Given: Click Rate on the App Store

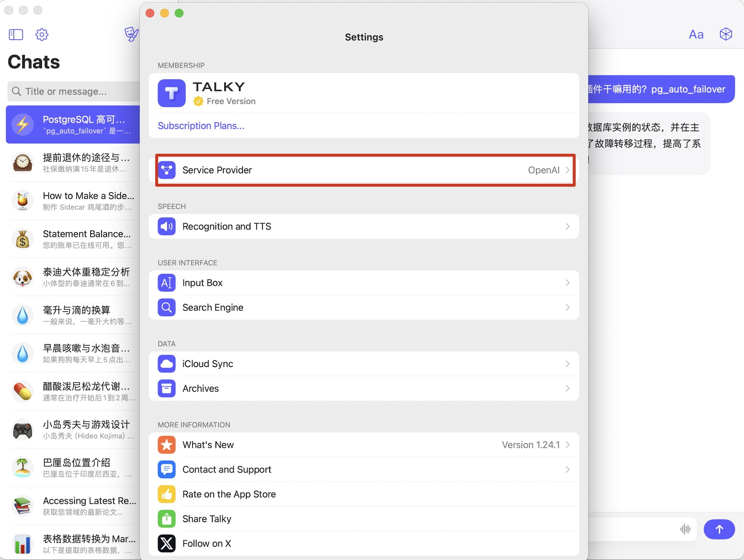Looking at the screenshot, I should click(229, 494).
